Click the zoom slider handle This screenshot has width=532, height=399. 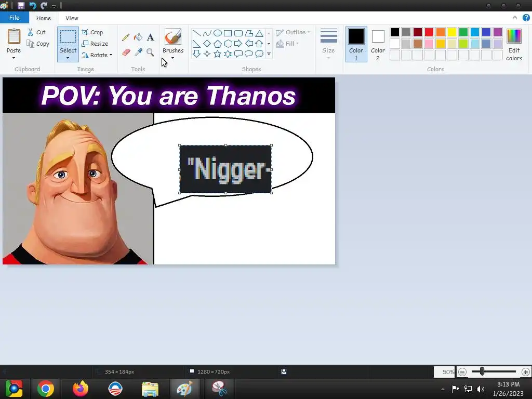point(482,372)
